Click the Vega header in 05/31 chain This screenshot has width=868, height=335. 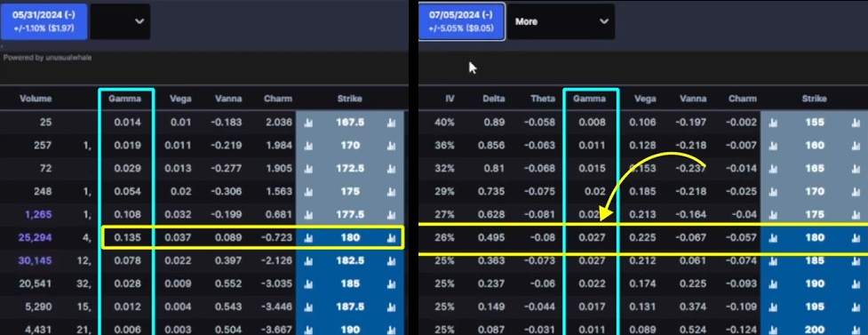[181, 99]
